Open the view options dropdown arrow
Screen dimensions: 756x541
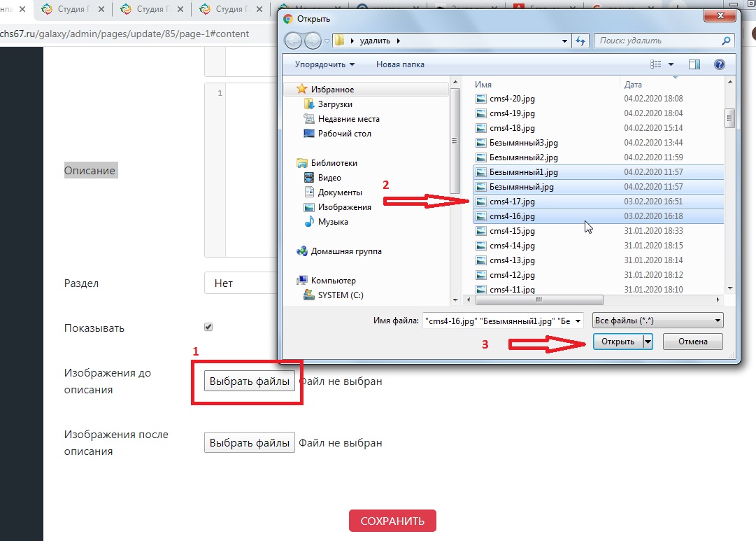671,64
